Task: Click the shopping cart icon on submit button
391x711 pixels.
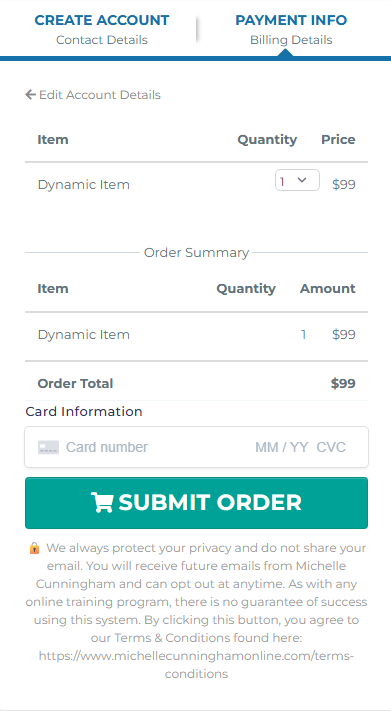Action: (102, 503)
